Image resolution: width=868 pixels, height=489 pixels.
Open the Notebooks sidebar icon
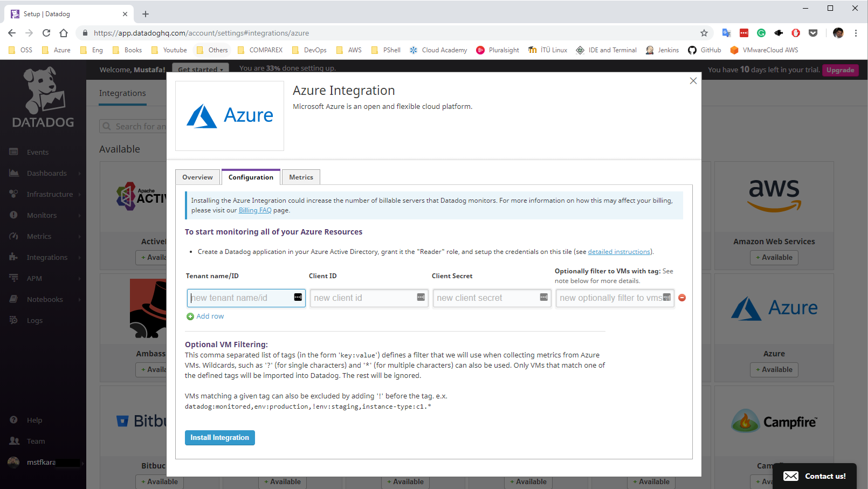(x=14, y=299)
